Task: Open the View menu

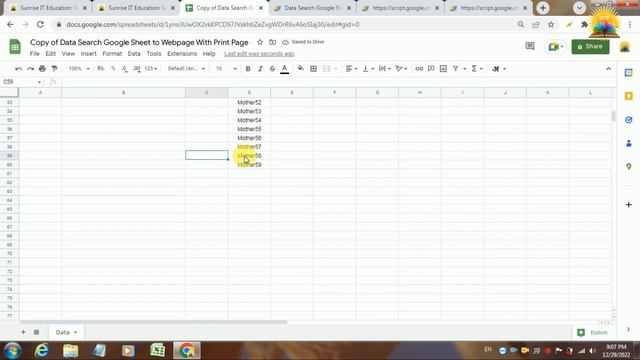Action: tap(68, 54)
